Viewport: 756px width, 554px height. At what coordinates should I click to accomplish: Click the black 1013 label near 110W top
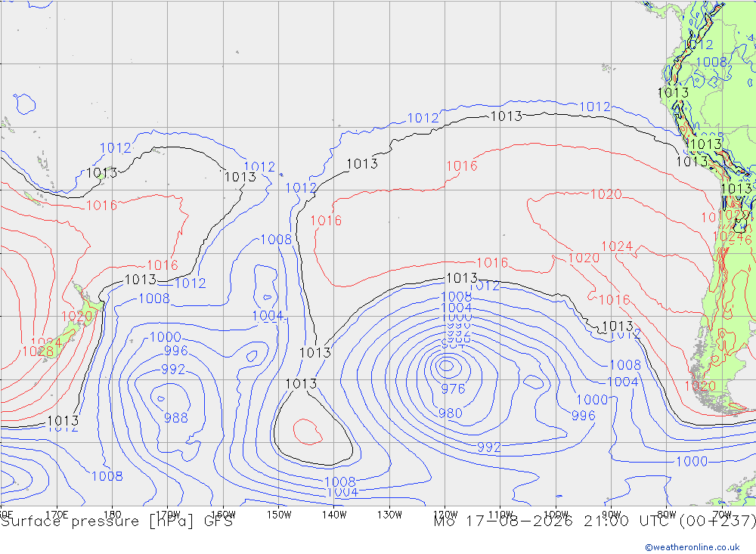pyautogui.click(x=507, y=116)
